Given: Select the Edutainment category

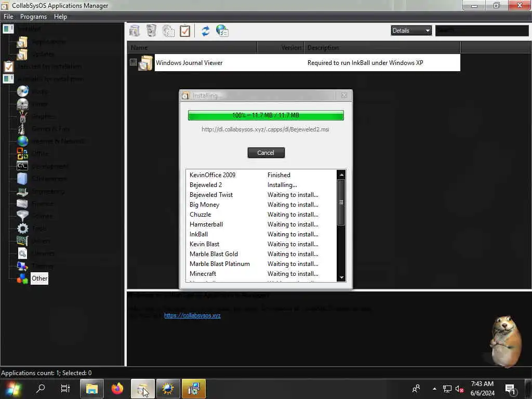Looking at the screenshot, I should (x=42, y=179).
